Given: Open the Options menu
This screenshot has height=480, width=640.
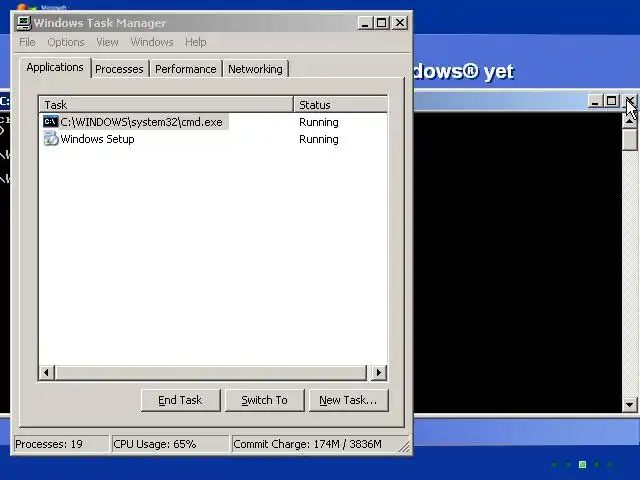Looking at the screenshot, I should [x=66, y=42].
